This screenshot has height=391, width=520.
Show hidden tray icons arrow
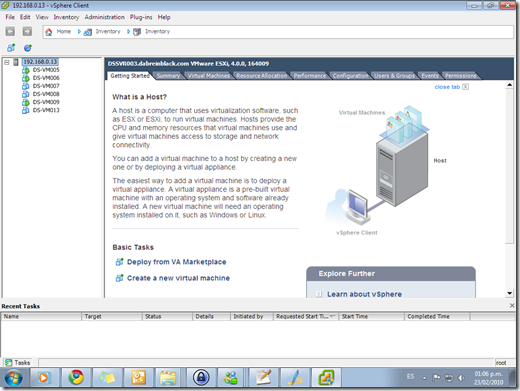(x=425, y=378)
